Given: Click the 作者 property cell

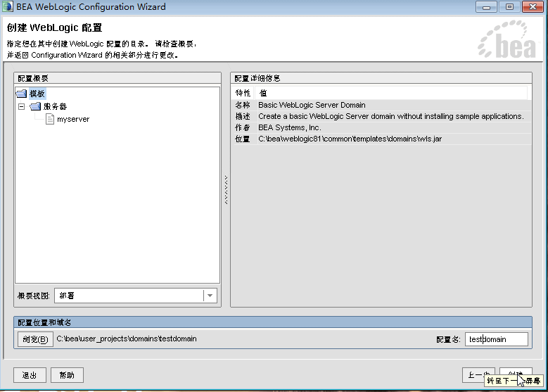Looking at the screenshot, I should pyautogui.click(x=243, y=127).
